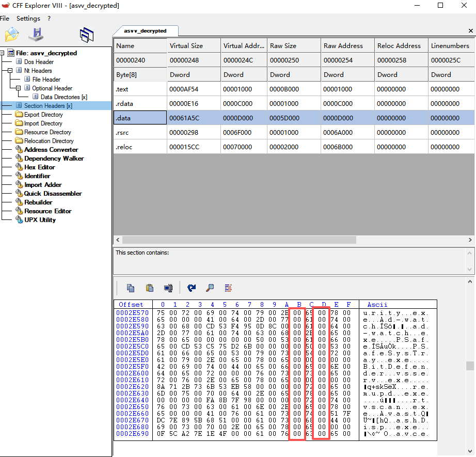The image size is (476, 457).
Task: Open the Identifier tool
Action: 37,176
